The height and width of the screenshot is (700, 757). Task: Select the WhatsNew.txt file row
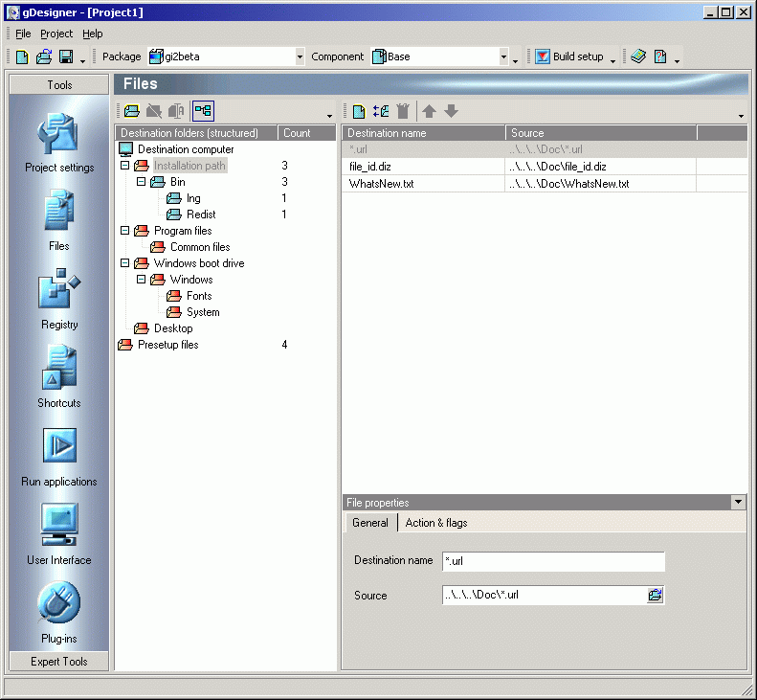coord(545,184)
